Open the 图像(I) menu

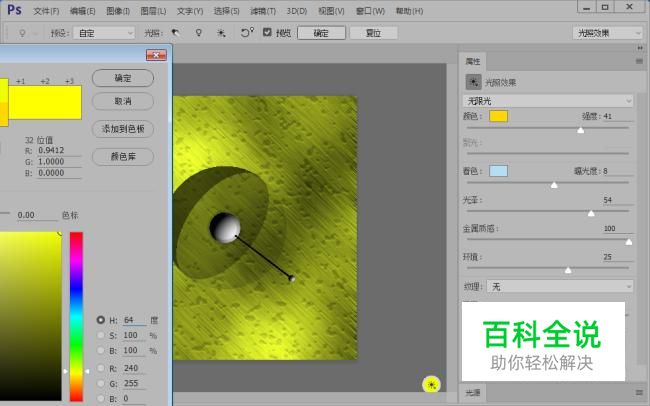pyautogui.click(x=118, y=11)
